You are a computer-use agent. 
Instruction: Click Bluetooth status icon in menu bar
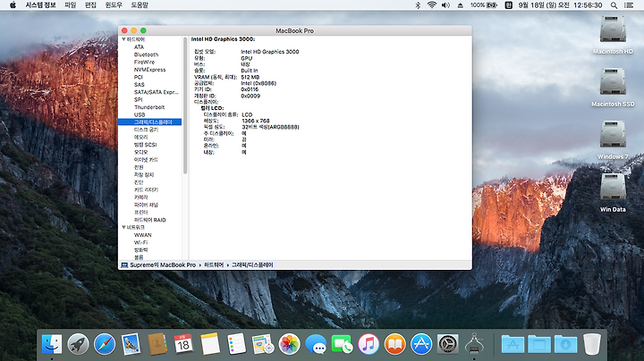point(418,5)
